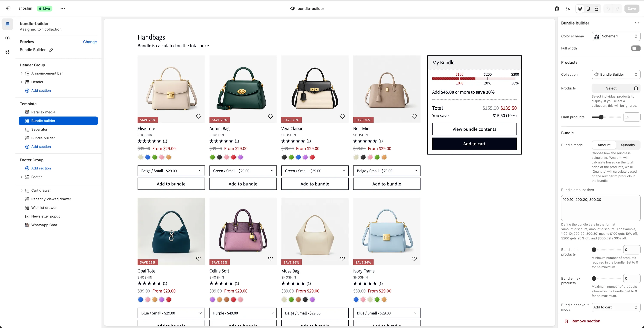The height and width of the screenshot is (328, 644).
Task: Open the three-dot menu beside Live badge
Action: pyautogui.click(x=62, y=8)
